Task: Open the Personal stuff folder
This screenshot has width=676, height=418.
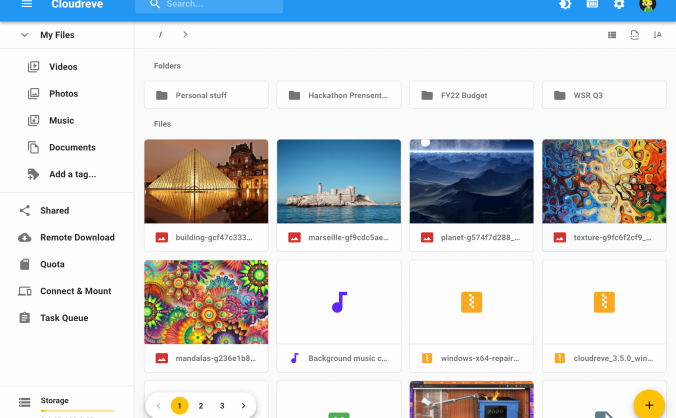Action: tap(206, 95)
